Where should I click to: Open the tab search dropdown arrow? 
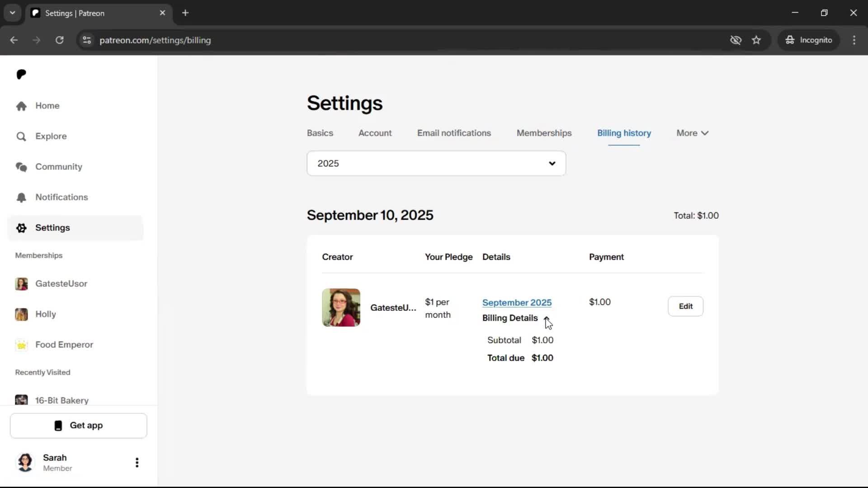[x=13, y=13]
